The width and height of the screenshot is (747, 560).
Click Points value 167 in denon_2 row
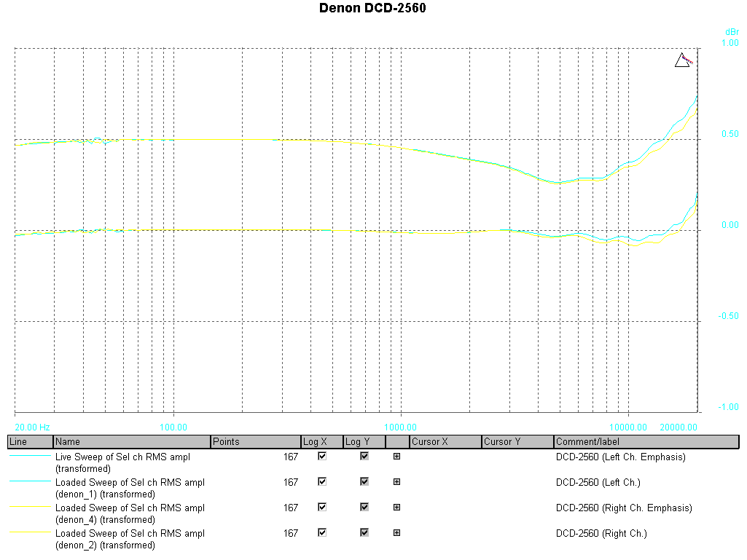[291, 533]
